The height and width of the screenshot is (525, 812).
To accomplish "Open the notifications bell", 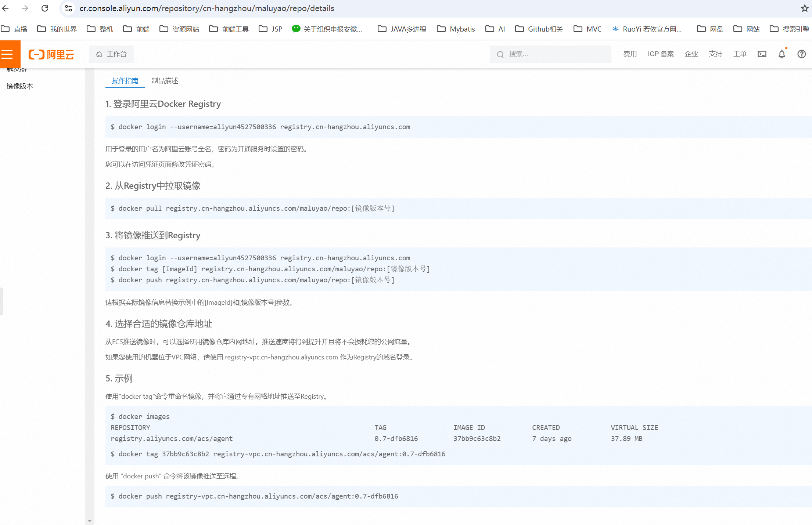I will tap(782, 54).
